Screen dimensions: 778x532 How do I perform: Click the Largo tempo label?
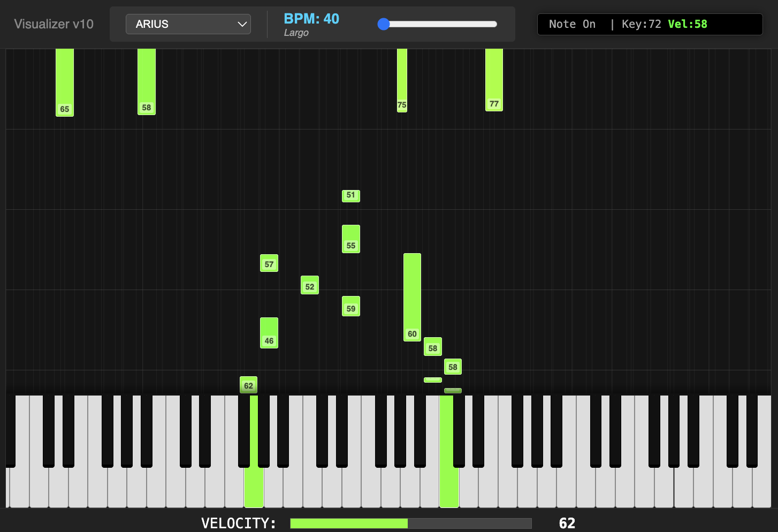[296, 33]
